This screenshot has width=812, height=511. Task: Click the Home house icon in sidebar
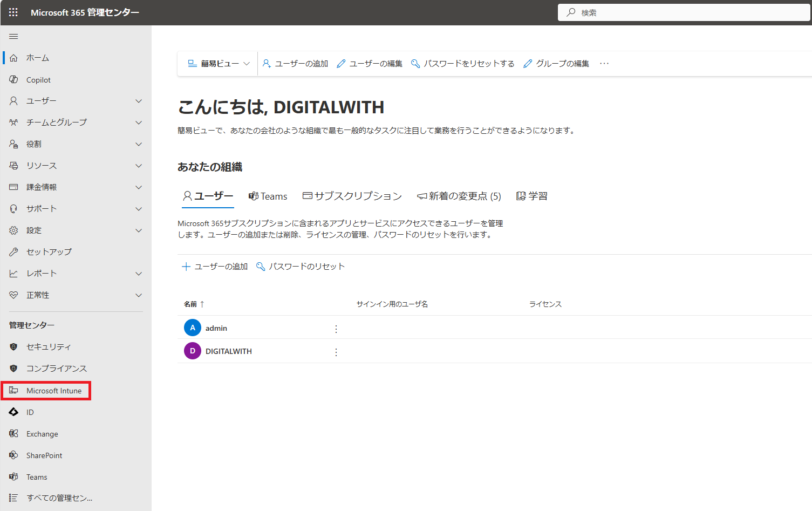pyautogui.click(x=13, y=58)
